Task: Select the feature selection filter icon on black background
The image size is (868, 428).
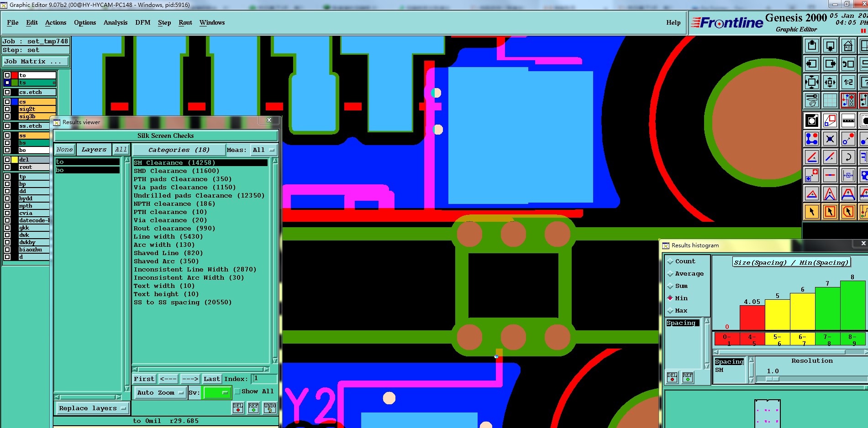Action: coord(812,120)
